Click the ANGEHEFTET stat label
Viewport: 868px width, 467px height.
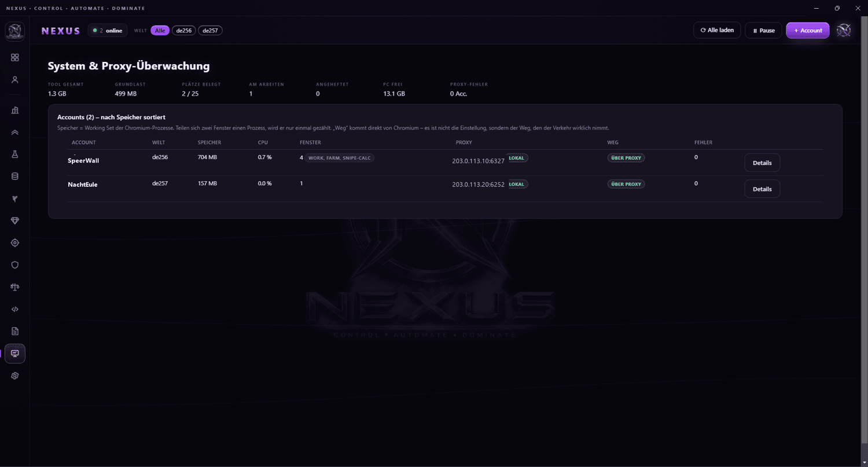332,84
